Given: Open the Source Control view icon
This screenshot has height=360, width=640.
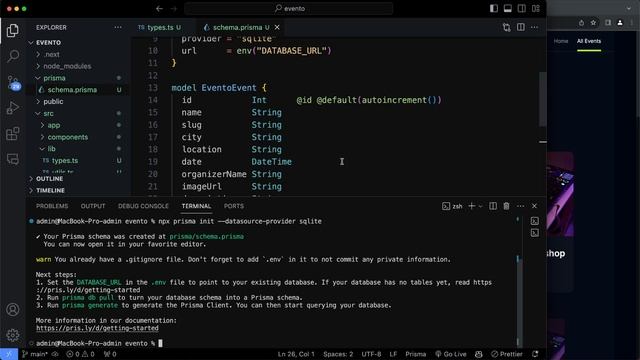Looking at the screenshot, I should pos(13,82).
